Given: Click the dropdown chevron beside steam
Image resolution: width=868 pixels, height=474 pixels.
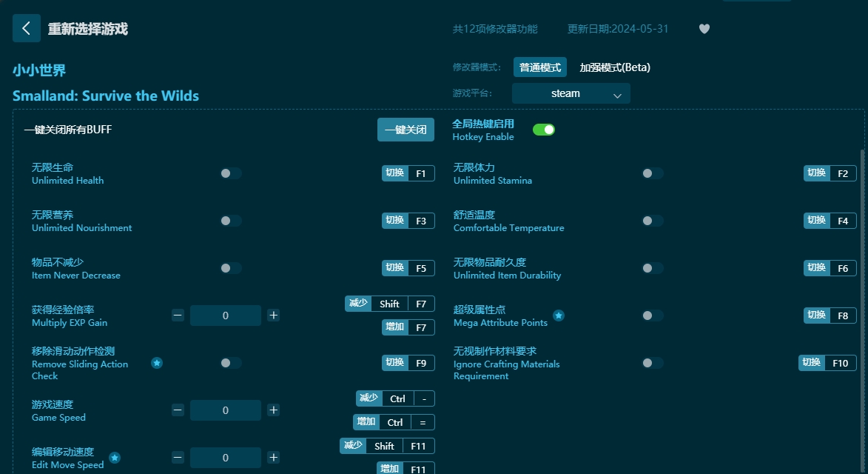Looking at the screenshot, I should (x=617, y=95).
